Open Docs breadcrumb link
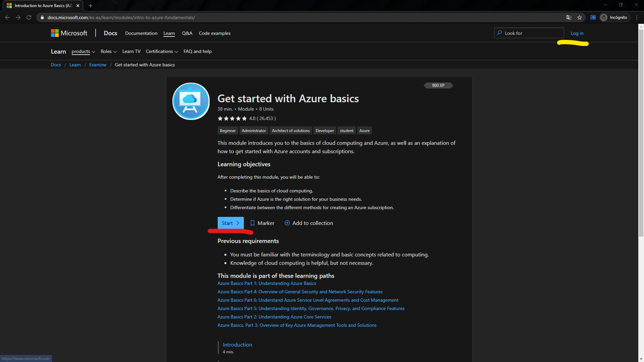This screenshot has width=644, height=362. (56, 65)
